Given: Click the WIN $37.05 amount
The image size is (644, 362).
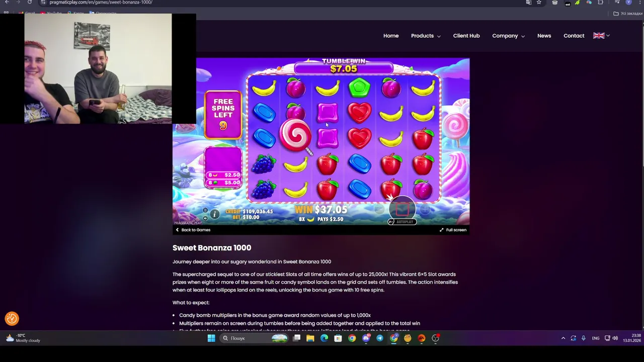Looking at the screenshot, I should 321,210.
